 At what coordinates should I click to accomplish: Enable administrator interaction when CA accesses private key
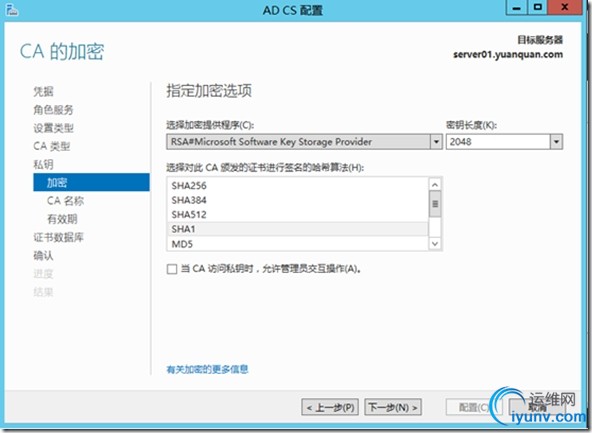(x=172, y=269)
